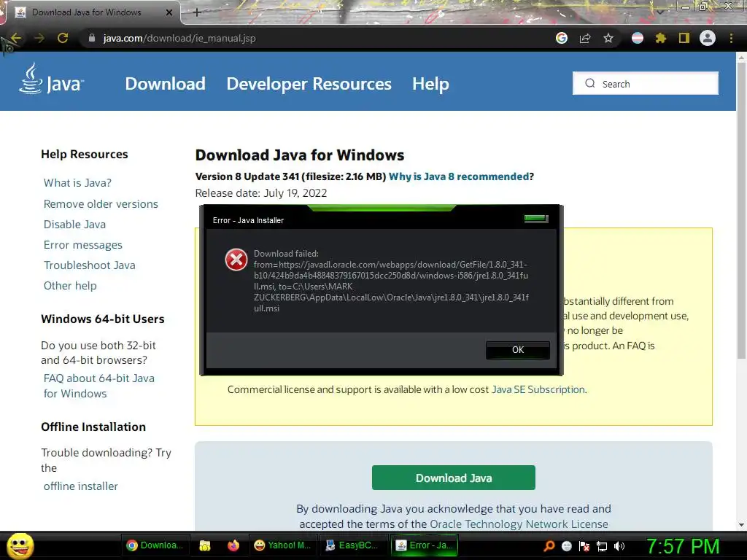Viewport: 747px width, 560px height.
Task: Click the page vertical scrollbar thumb
Action: click(741, 209)
